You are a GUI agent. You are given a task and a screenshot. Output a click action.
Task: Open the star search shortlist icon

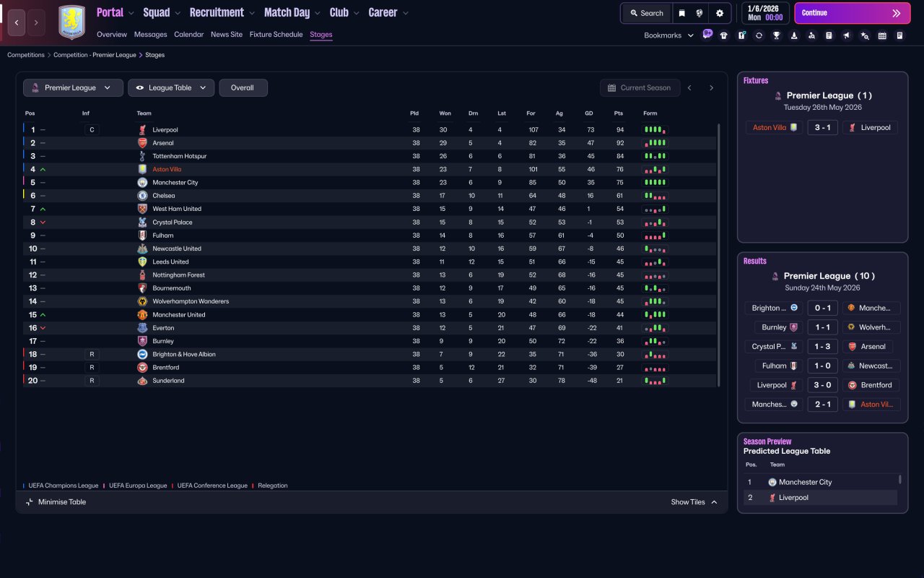(865, 35)
